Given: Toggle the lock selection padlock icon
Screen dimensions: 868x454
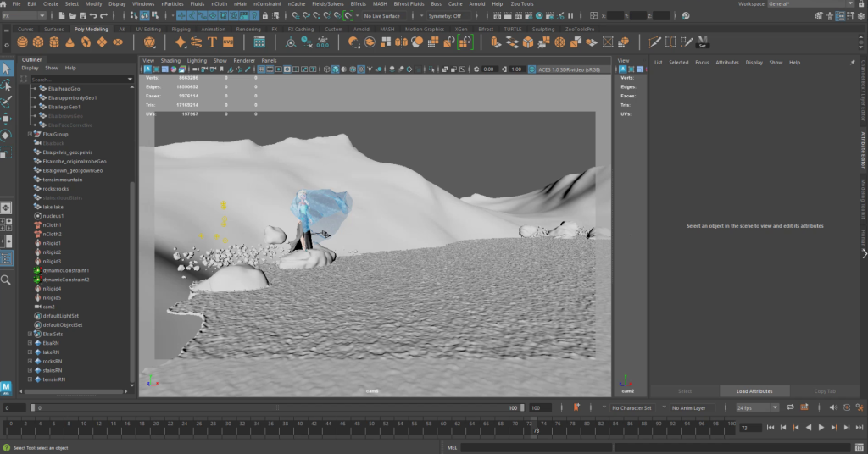Looking at the screenshot, I should (x=265, y=16).
